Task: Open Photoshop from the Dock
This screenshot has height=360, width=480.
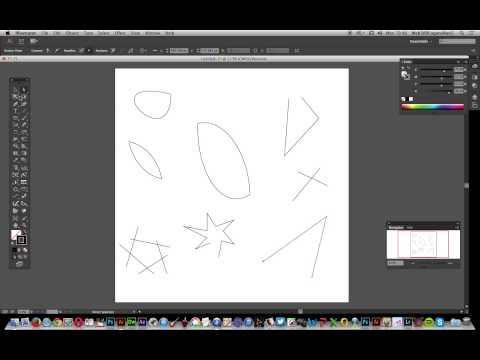Action: point(110,322)
